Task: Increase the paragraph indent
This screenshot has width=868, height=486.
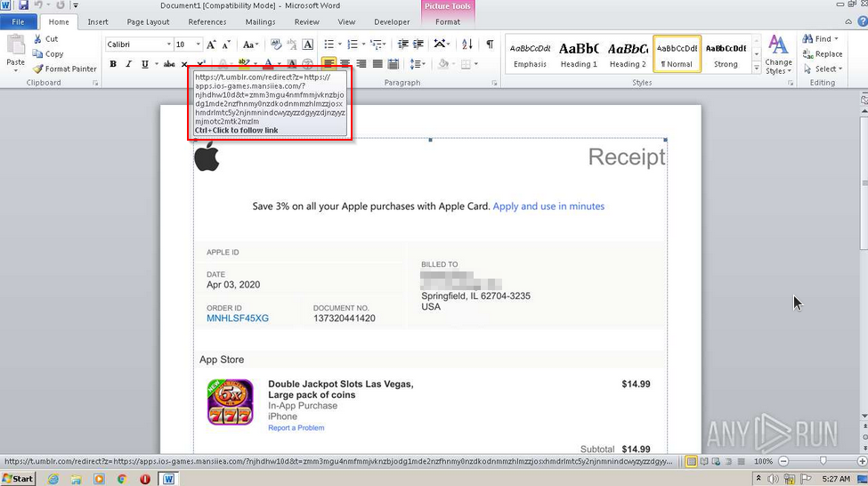Action: [418, 45]
